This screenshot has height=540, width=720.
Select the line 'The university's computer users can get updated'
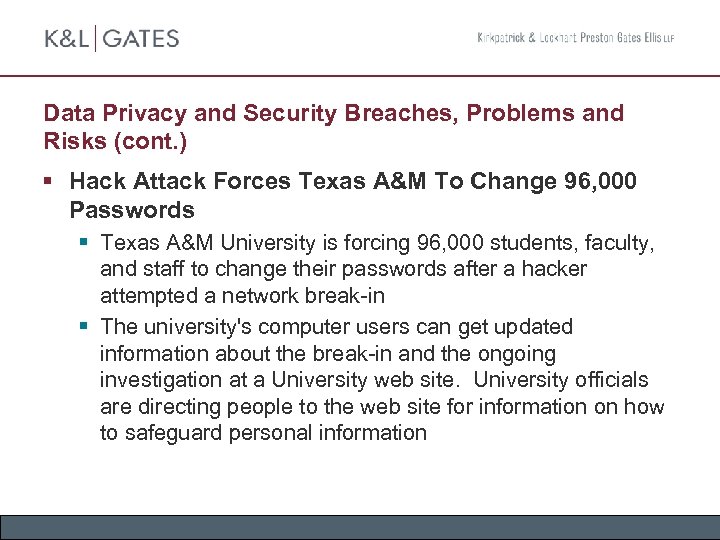pyautogui.click(x=337, y=327)
